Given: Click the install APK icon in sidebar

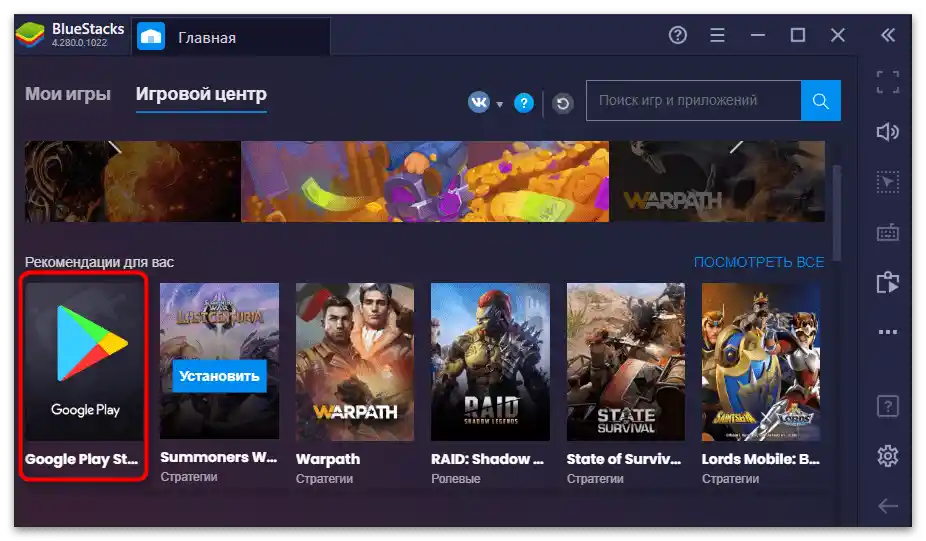Looking at the screenshot, I should (x=888, y=282).
